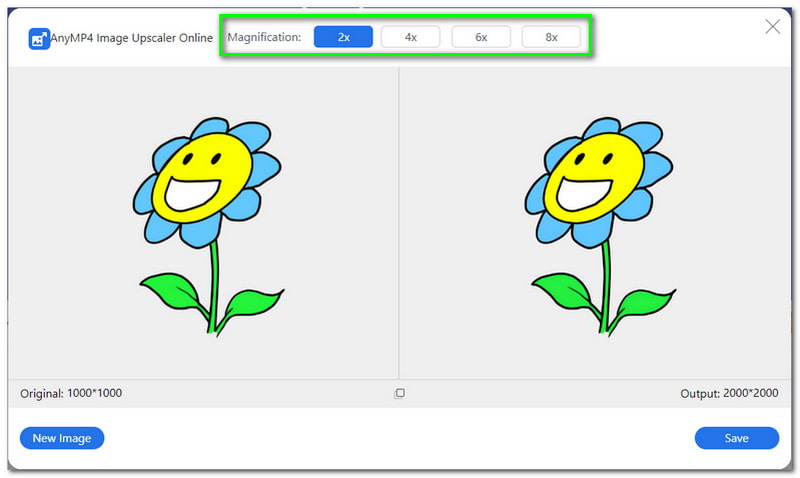Close the upscaler dialog with X

[772, 27]
